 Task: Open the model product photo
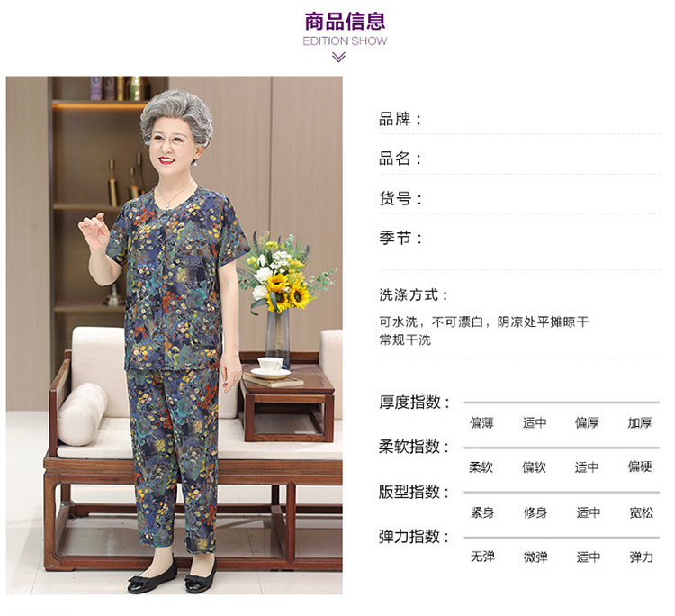175,335
